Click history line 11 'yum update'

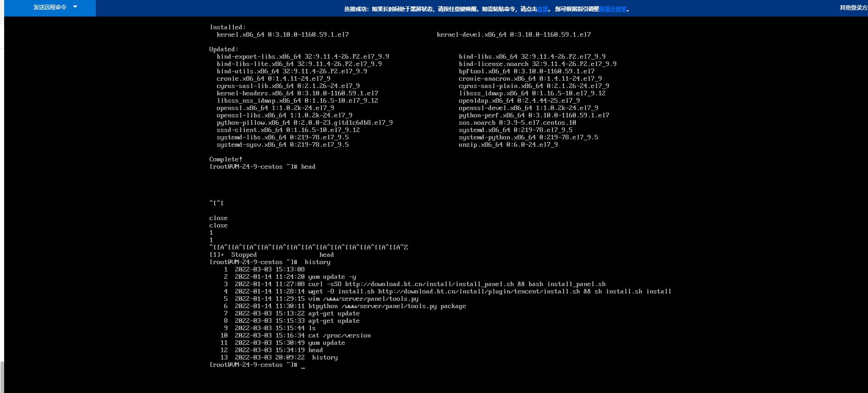pyautogui.click(x=283, y=343)
